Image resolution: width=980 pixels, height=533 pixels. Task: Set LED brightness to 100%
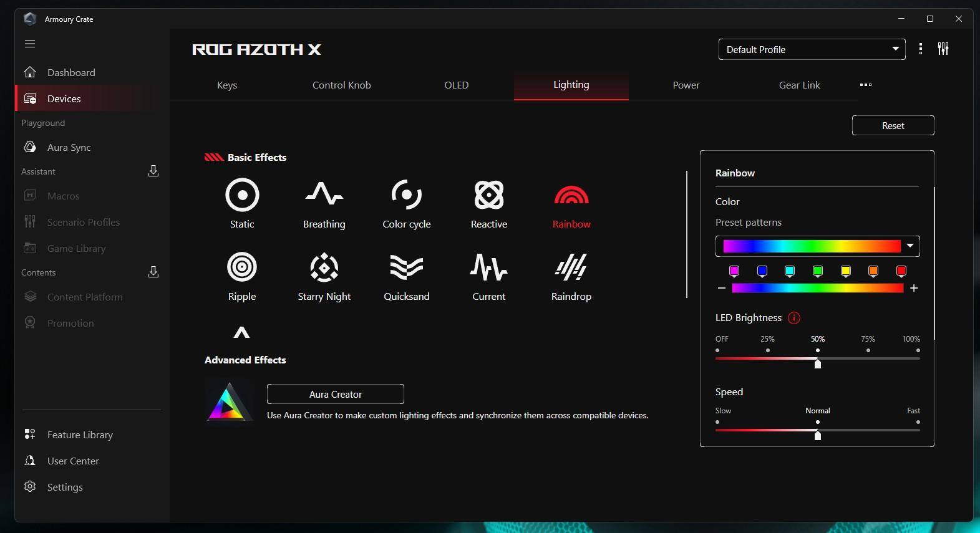tap(918, 350)
